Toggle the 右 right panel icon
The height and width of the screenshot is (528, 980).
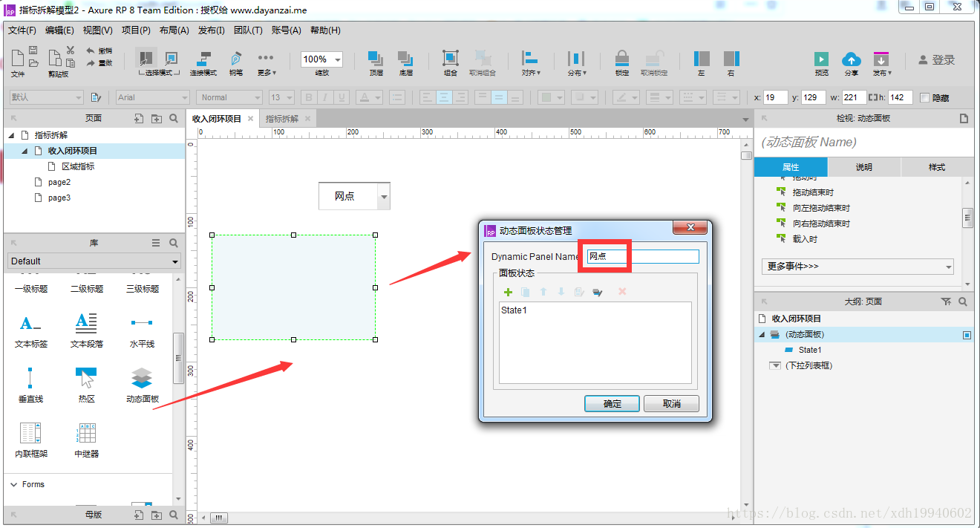731,59
